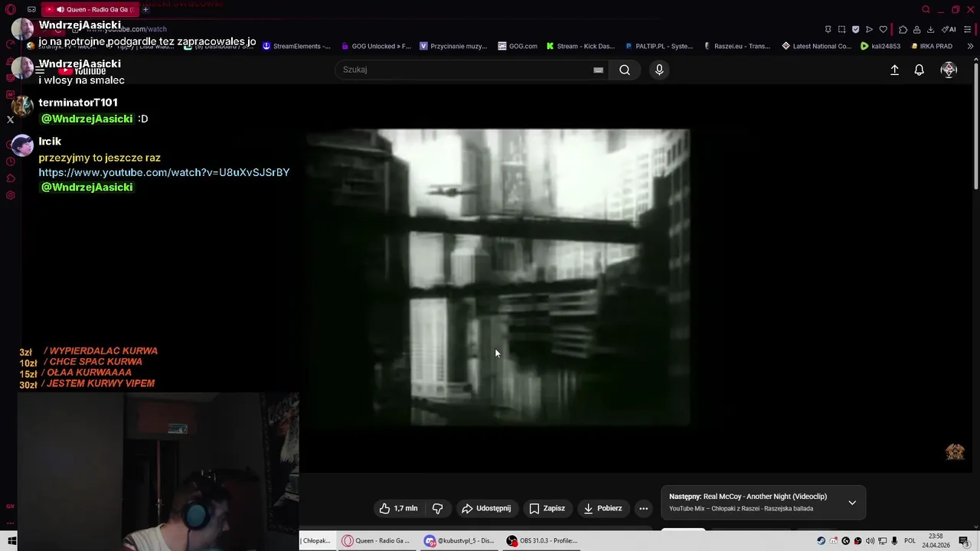This screenshot has height=551, width=980.
Task: Switch to the Queen - Radio Ga taskbar window
Action: (x=378, y=541)
